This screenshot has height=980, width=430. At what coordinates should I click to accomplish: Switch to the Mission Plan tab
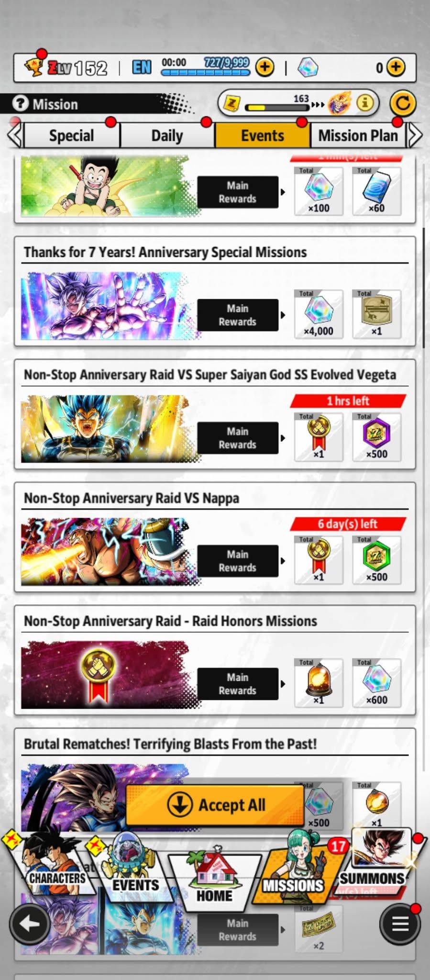click(x=358, y=135)
